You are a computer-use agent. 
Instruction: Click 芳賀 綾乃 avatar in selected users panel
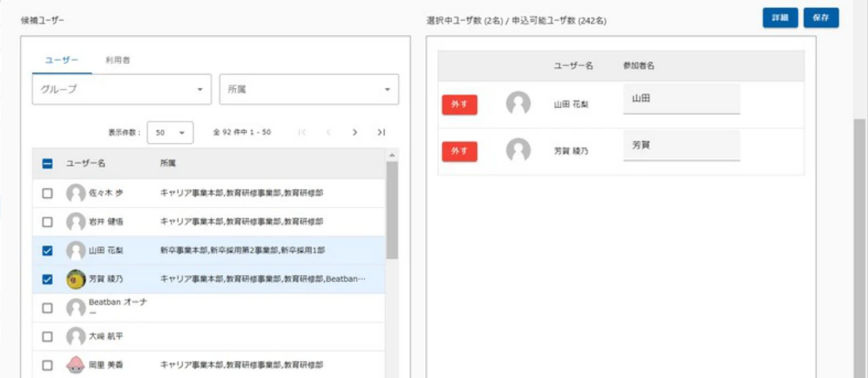[518, 151]
